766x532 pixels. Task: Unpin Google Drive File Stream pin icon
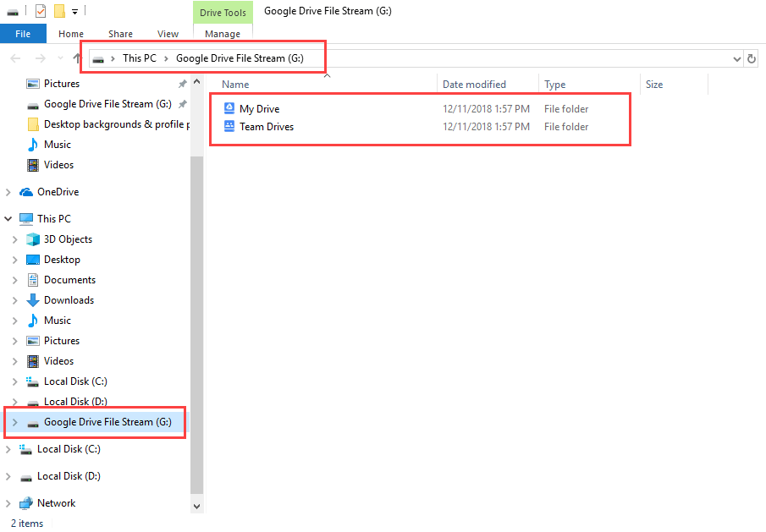click(x=182, y=104)
